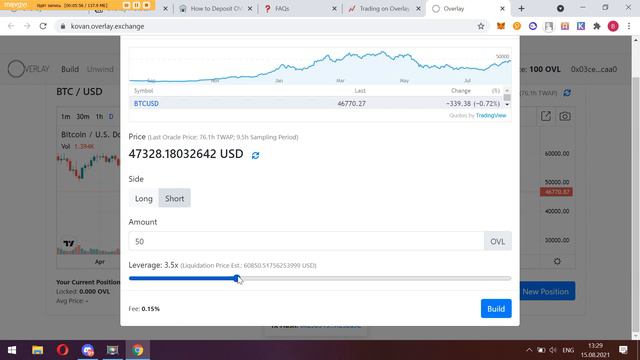Click the leverage slider handle

tap(237, 278)
